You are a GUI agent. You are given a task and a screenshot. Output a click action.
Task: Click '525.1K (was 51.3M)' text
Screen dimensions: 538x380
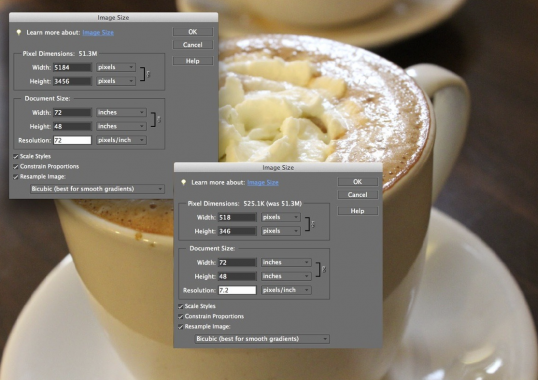272,204
